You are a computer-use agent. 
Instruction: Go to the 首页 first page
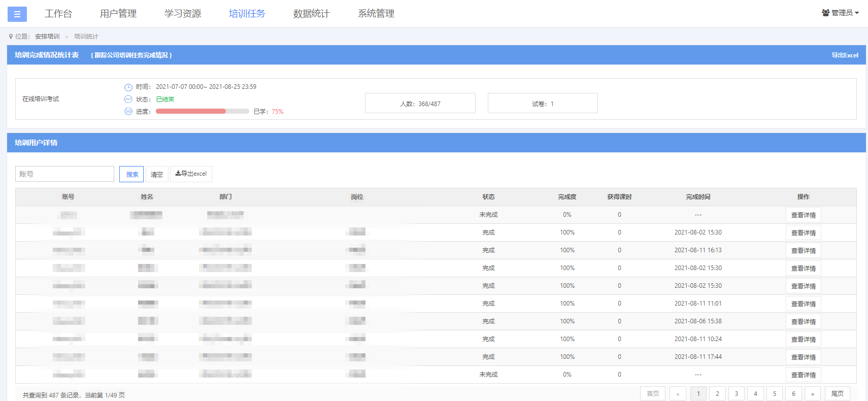(653, 394)
